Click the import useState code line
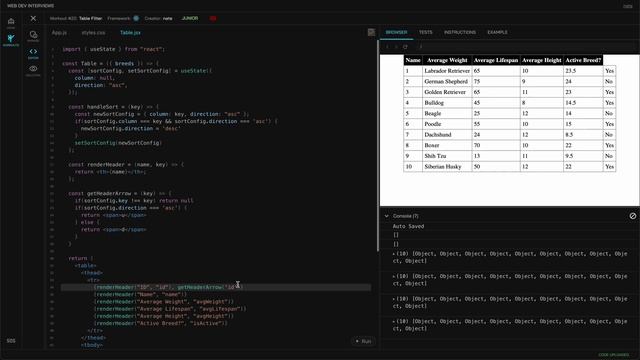This screenshot has width=640, height=360. [x=113, y=49]
